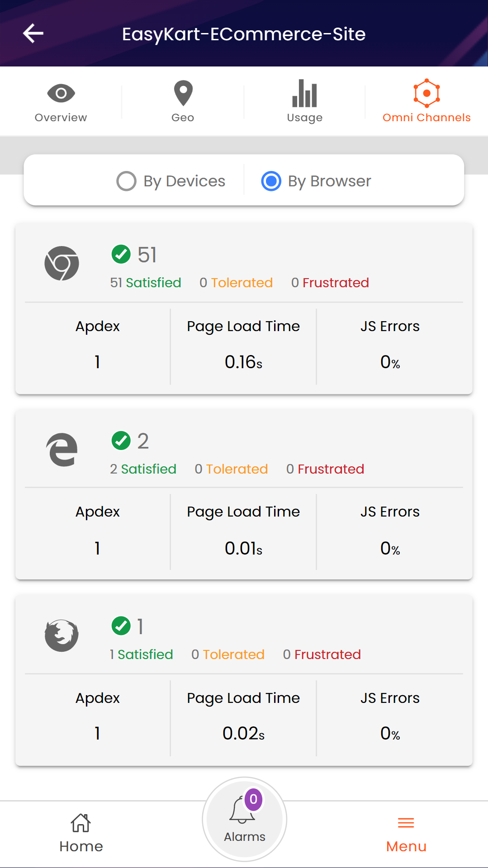Click the Alarms count badge
Viewport: 488px width, 868px height.
[x=254, y=799]
